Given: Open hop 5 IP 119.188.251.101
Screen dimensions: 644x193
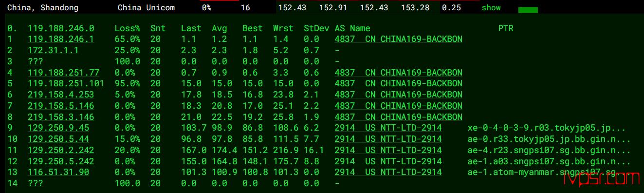Looking at the screenshot, I should coord(66,83).
